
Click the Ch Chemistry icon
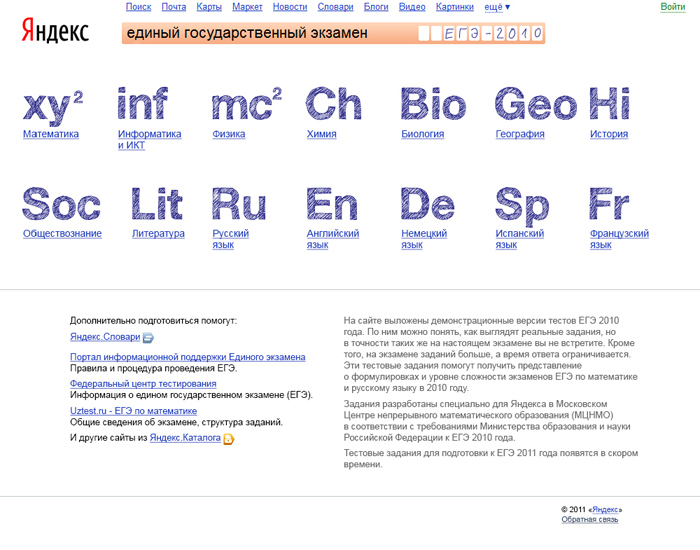[x=333, y=104]
